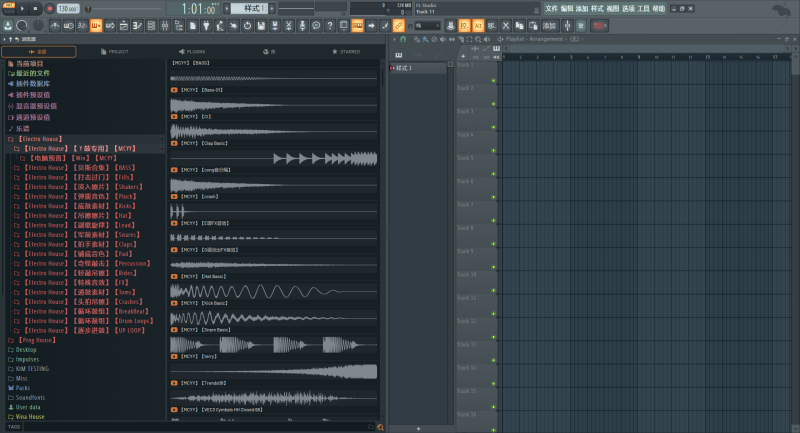800x433 pixels.
Task: Click the speech bubble icon in toolbar
Action: click(x=316, y=24)
